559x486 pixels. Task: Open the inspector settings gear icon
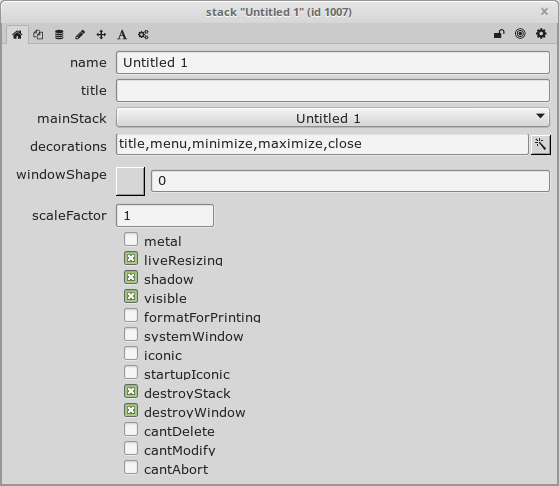pos(541,34)
